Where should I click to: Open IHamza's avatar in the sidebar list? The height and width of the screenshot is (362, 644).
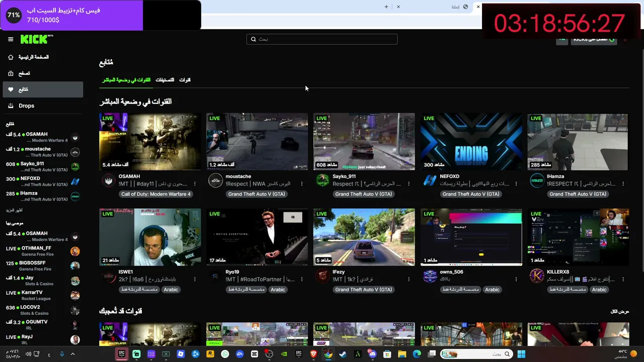(x=75, y=197)
